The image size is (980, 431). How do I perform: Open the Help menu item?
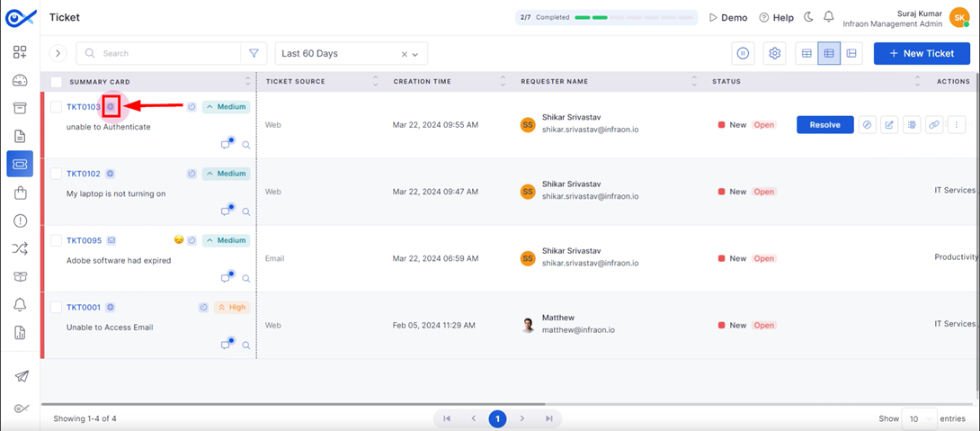[x=776, y=17]
